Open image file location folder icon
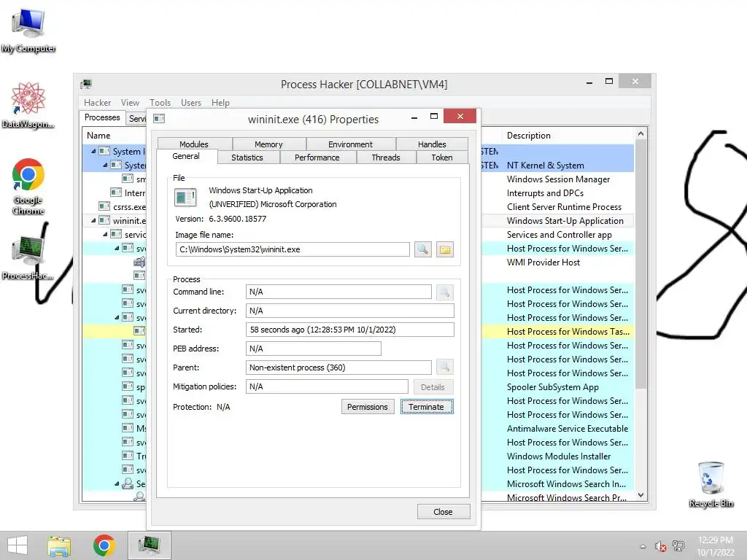 (x=444, y=249)
